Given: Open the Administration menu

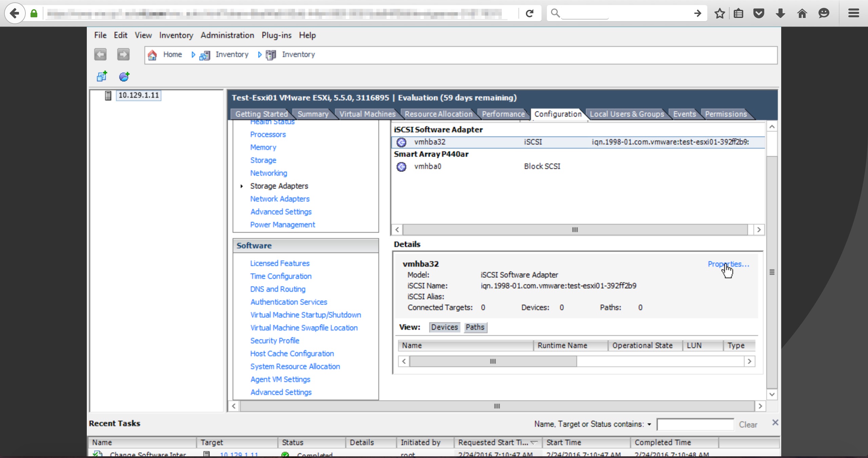Looking at the screenshot, I should click(227, 35).
